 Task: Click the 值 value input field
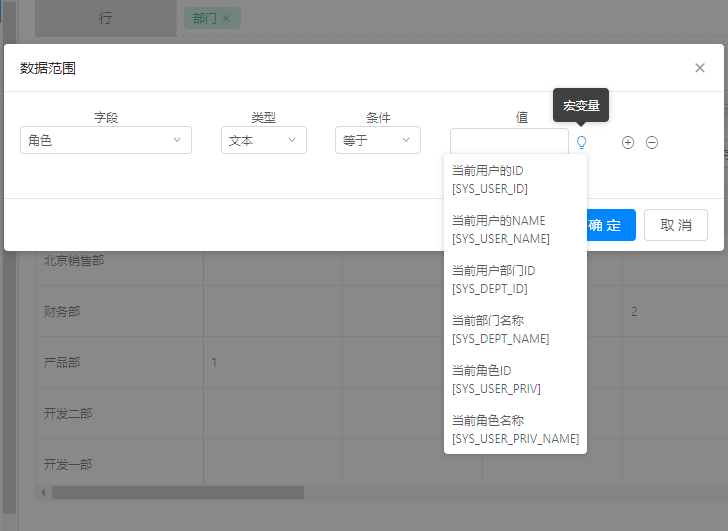click(508, 141)
